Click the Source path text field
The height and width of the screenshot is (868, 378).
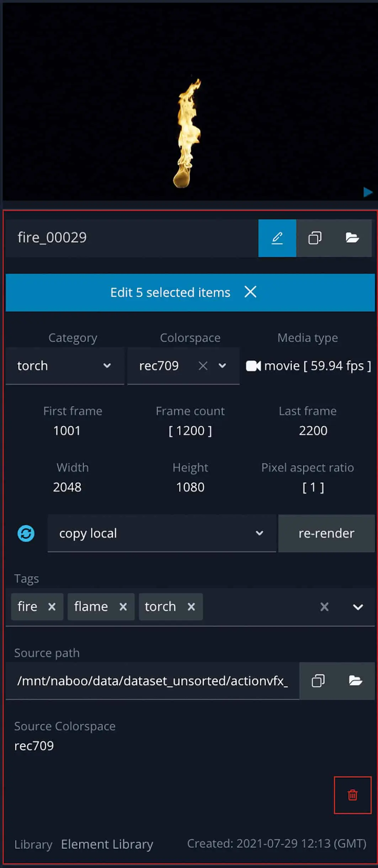pos(152,681)
